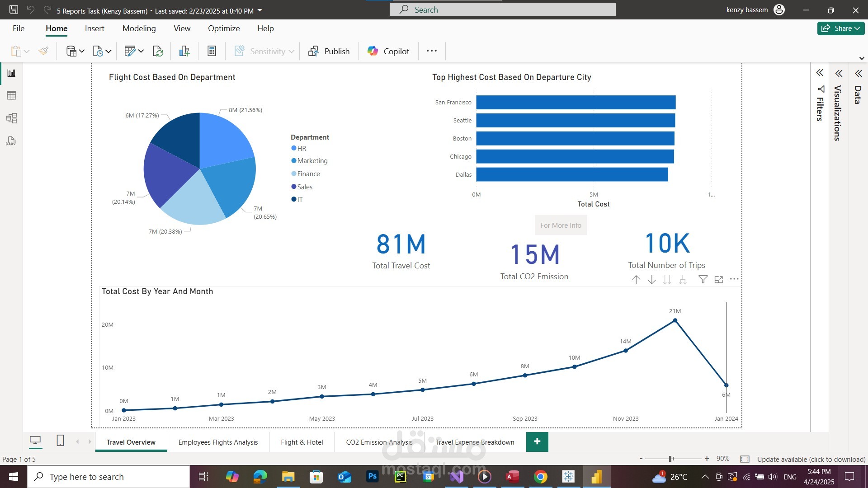Expand the Filters pane
The height and width of the screenshot is (488, 868).
click(820, 73)
